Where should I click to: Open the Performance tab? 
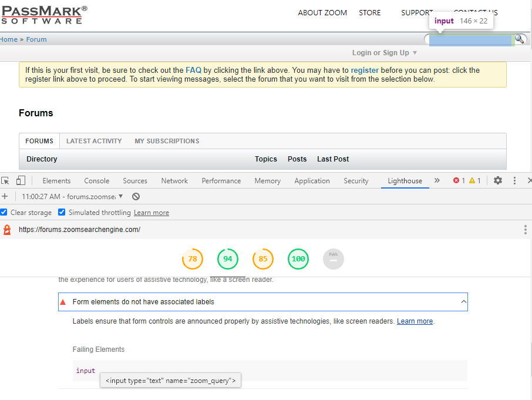(221, 181)
